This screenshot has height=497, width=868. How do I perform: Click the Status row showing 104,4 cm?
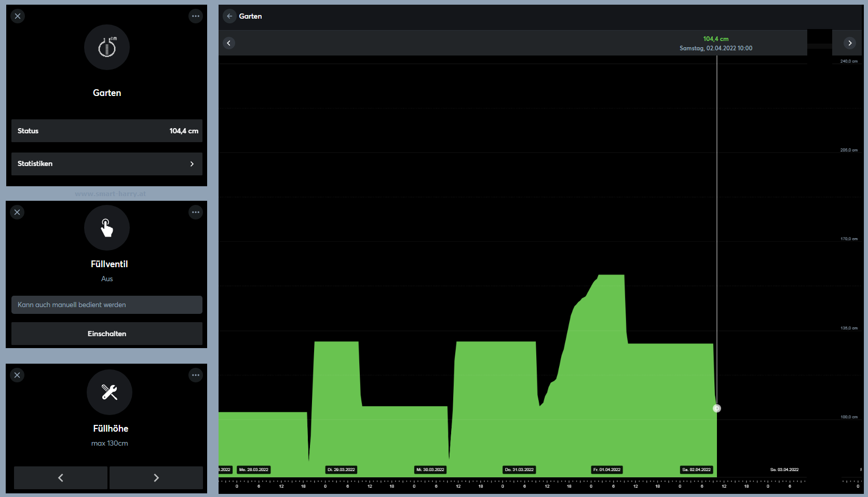point(107,131)
